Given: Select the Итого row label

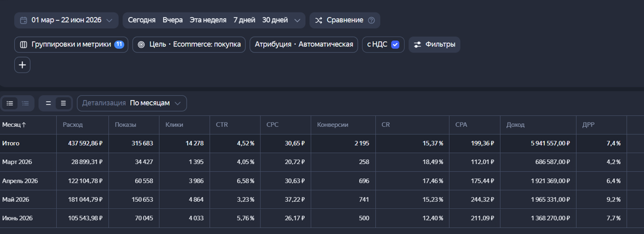Looking at the screenshot, I should tap(11, 143).
